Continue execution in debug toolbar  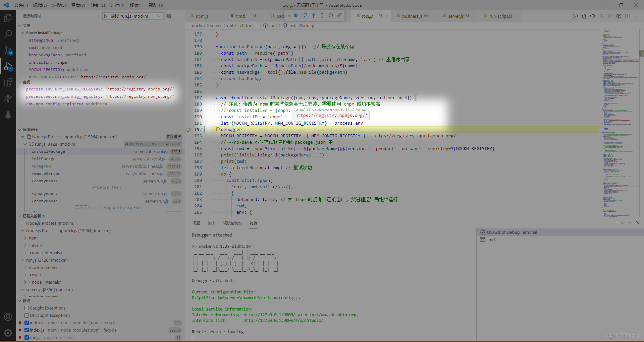[296, 15]
